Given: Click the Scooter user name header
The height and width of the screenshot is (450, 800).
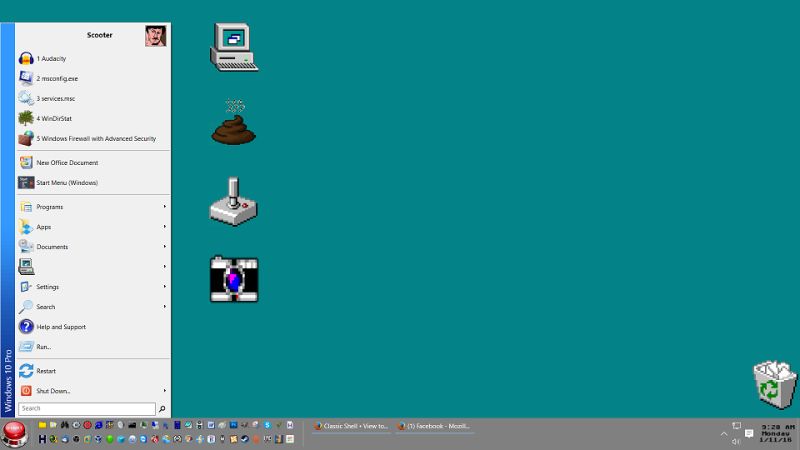Looking at the screenshot, I should (x=99, y=35).
